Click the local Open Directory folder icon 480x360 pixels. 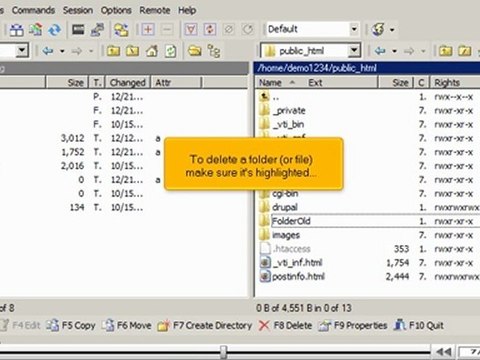pos(195,51)
